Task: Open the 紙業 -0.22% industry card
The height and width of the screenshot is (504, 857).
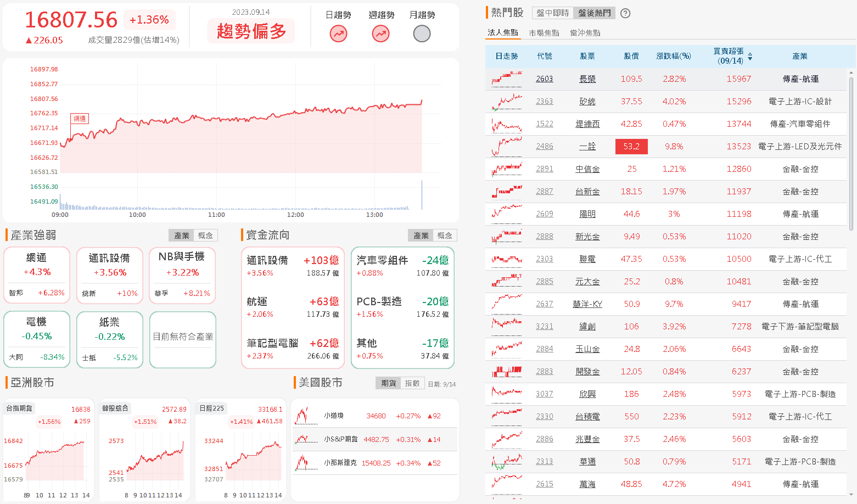Action: (x=110, y=339)
